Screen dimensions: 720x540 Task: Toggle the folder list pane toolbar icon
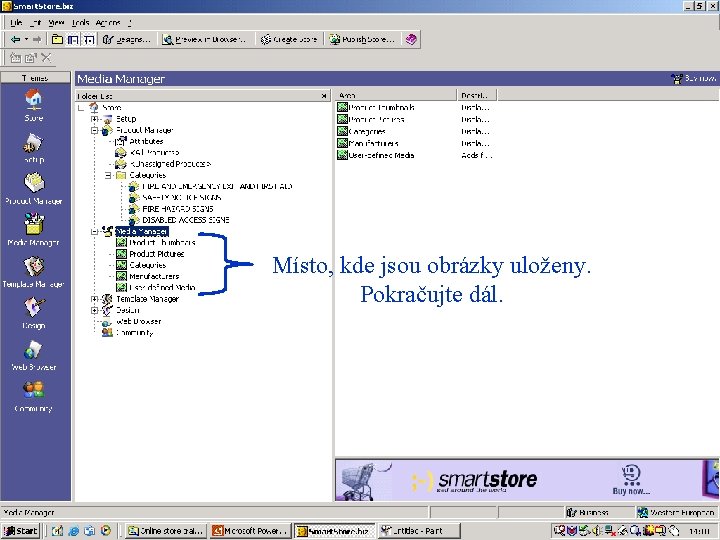tap(73, 39)
